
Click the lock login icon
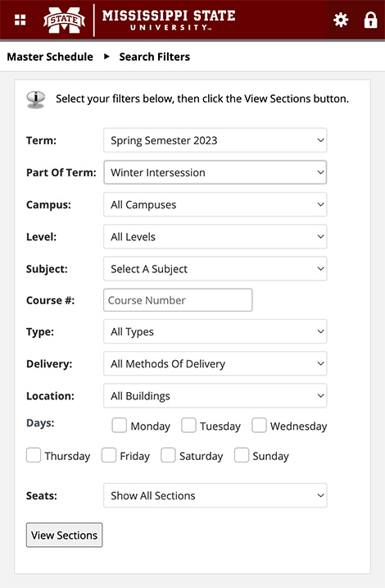pos(371,20)
